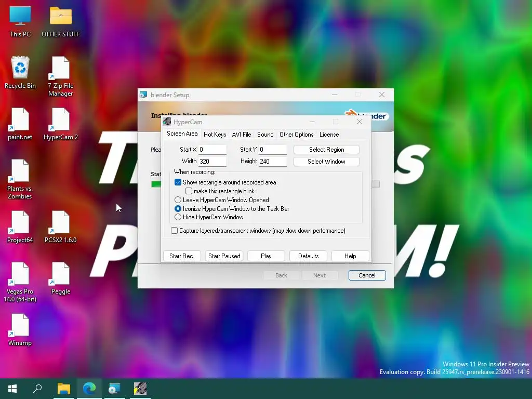Select the Project64 desktop shortcut
The height and width of the screenshot is (399, 532).
[20, 227]
